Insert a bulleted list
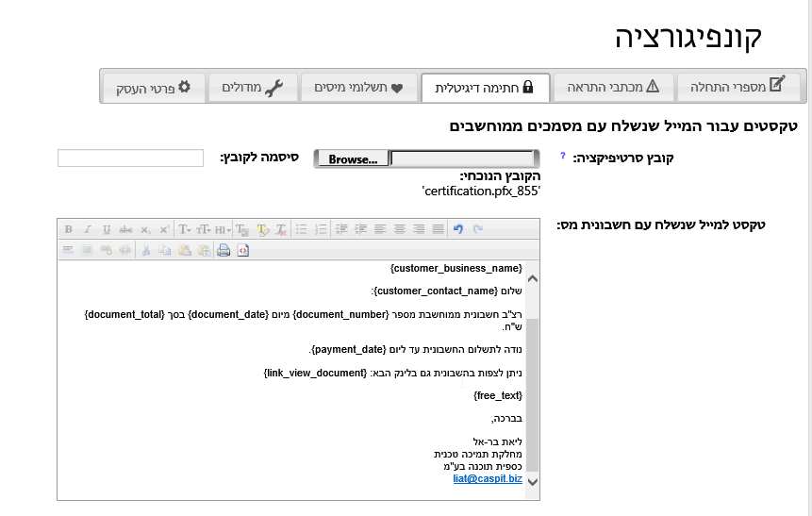The width and height of the screenshot is (812, 516). 302,229
